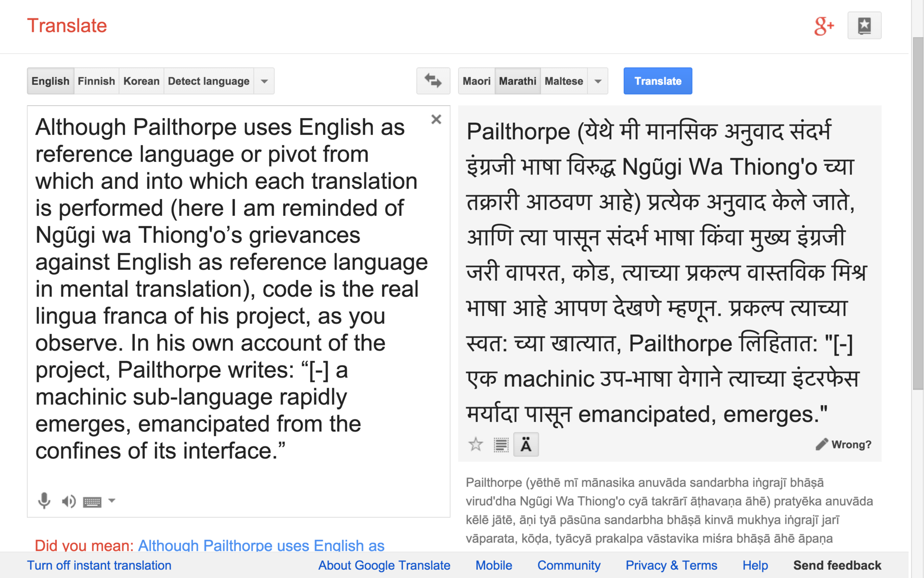Viewport: 924px width, 578px height.
Task: Open the phrasebook star icon button
Action: (x=864, y=26)
